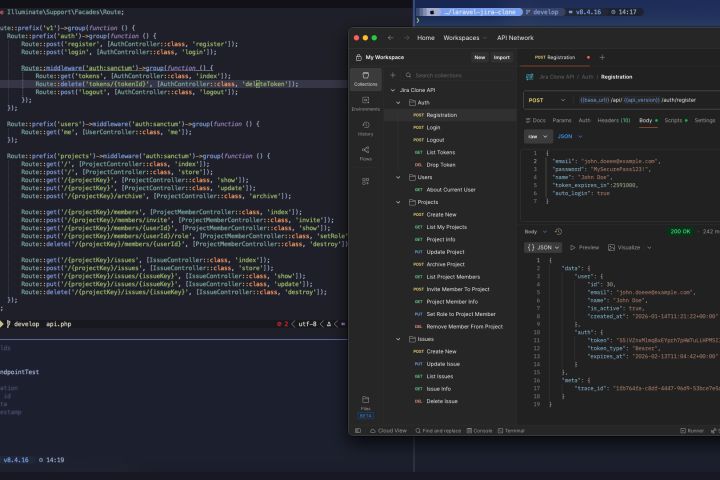The width and height of the screenshot is (720, 480).
Task: Open the request body JSON format dropdown
Action: click(570, 136)
